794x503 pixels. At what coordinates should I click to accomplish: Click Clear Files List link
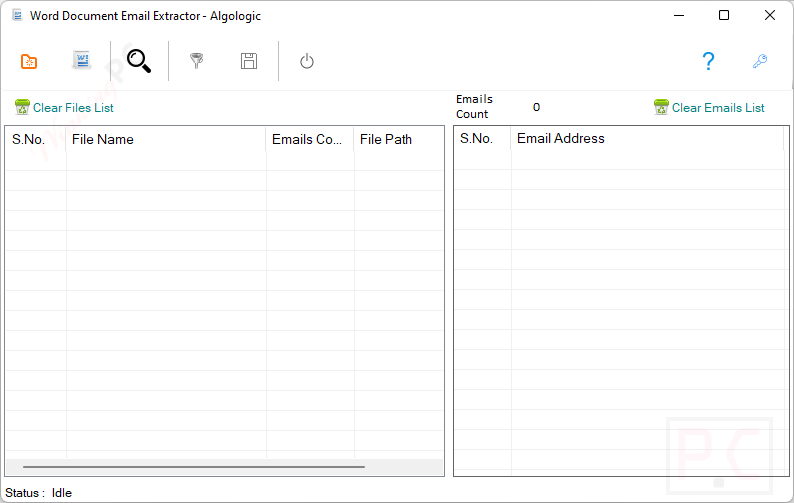[73, 108]
